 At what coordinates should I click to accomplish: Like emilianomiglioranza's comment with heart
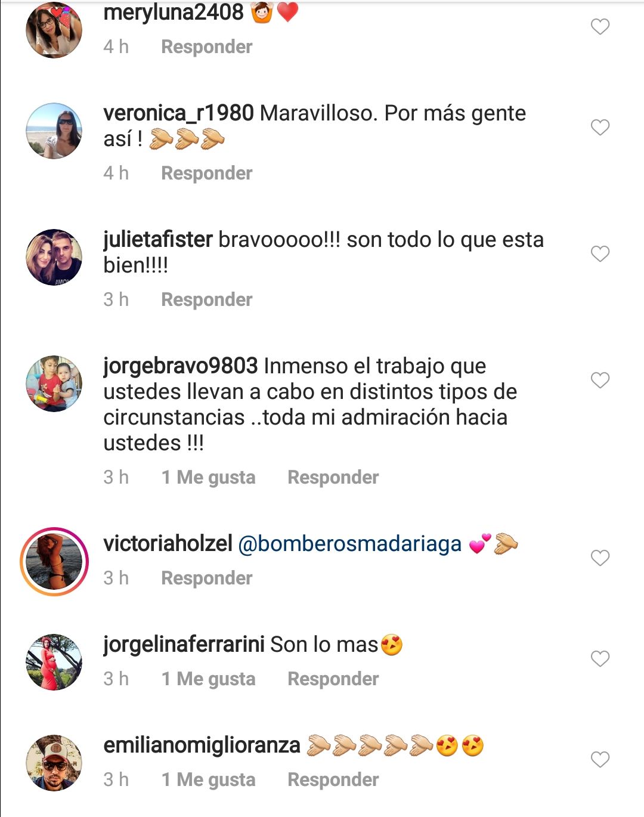click(x=600, y=759)
